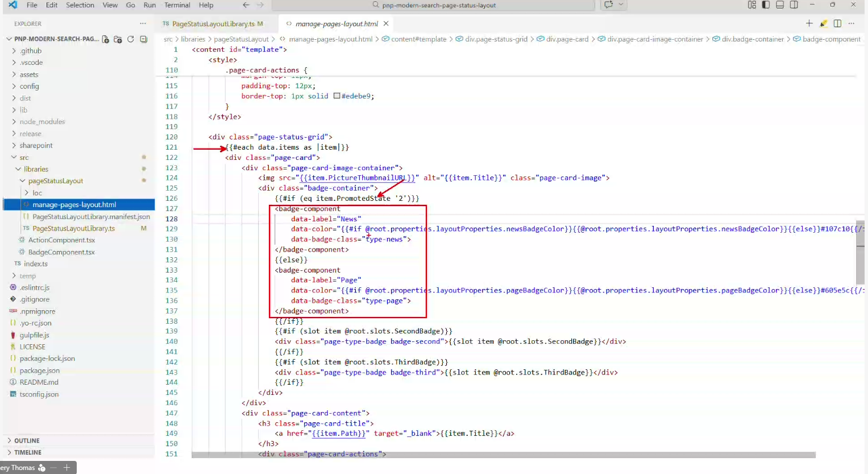
Task: Toggle the bottom panel visibility
Action: tap(780, 5)
